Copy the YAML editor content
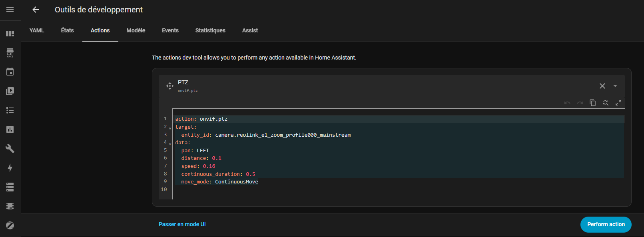 [x=592, y=103]
